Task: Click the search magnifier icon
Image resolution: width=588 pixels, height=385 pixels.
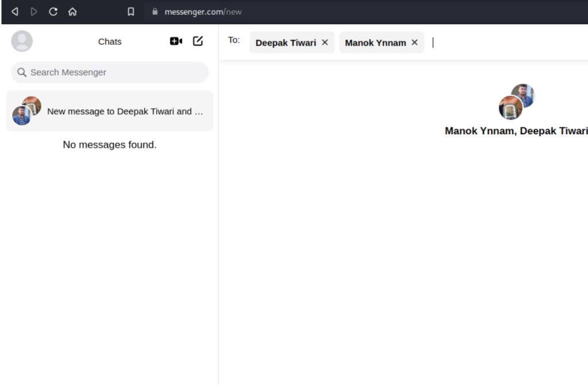Action: click(22, 72)
